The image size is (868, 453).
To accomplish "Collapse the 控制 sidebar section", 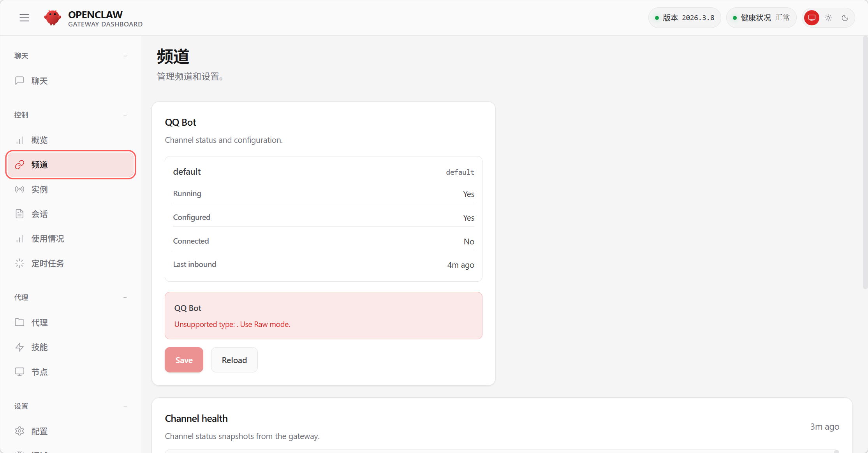I will [x=125, y=115].
